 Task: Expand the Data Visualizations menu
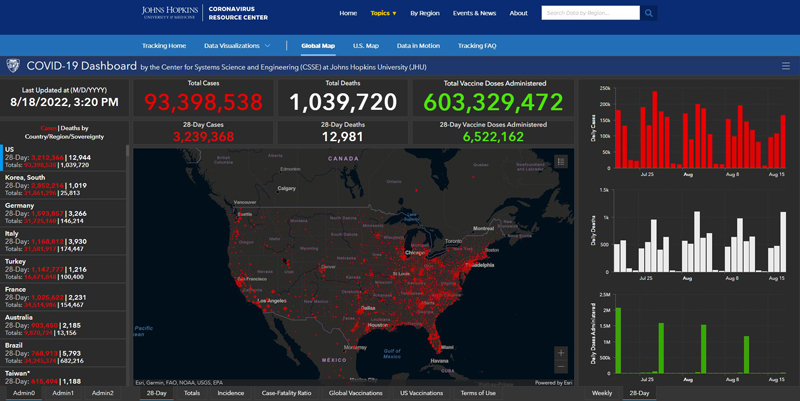click(237, 46)
